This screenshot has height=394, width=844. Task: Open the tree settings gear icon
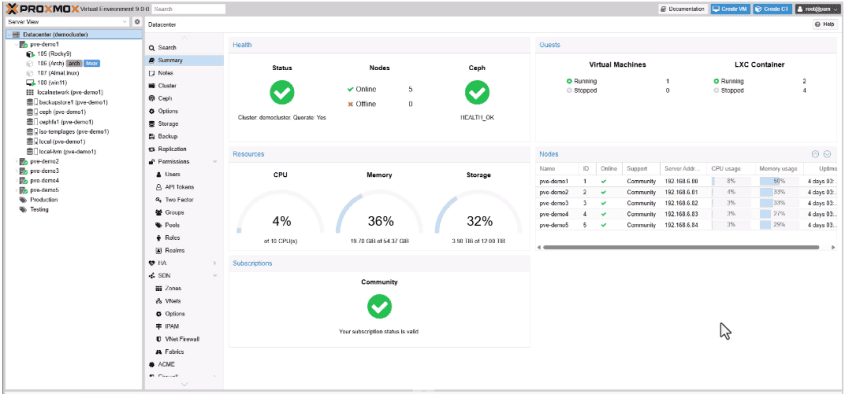click(x=137, y=22)
